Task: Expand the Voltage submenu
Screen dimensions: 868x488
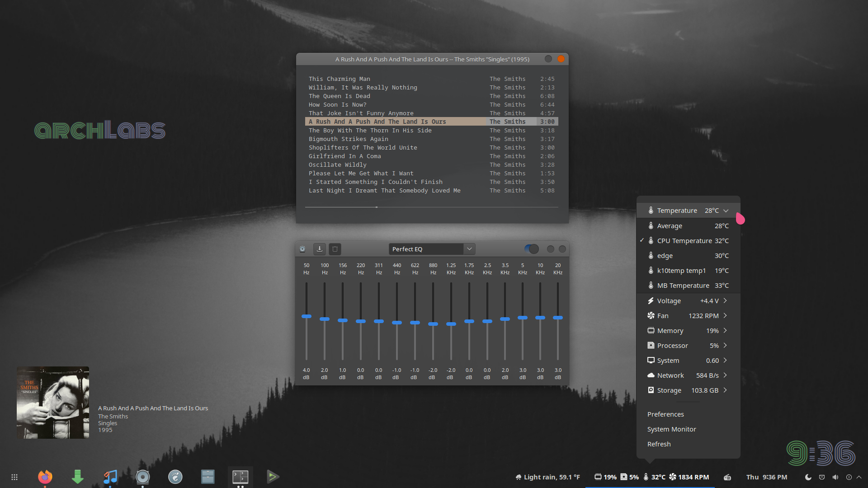Action: (x=688, y=301)
